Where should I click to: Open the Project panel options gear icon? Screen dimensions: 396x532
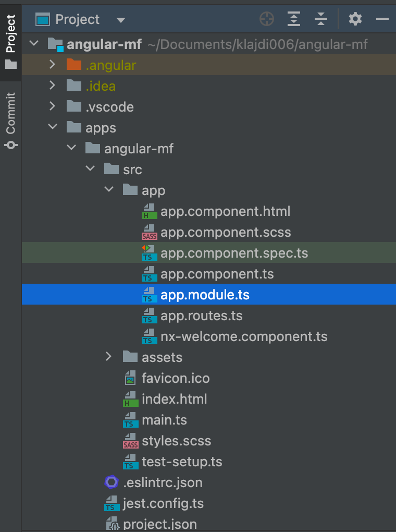click(x=355, y=19)
